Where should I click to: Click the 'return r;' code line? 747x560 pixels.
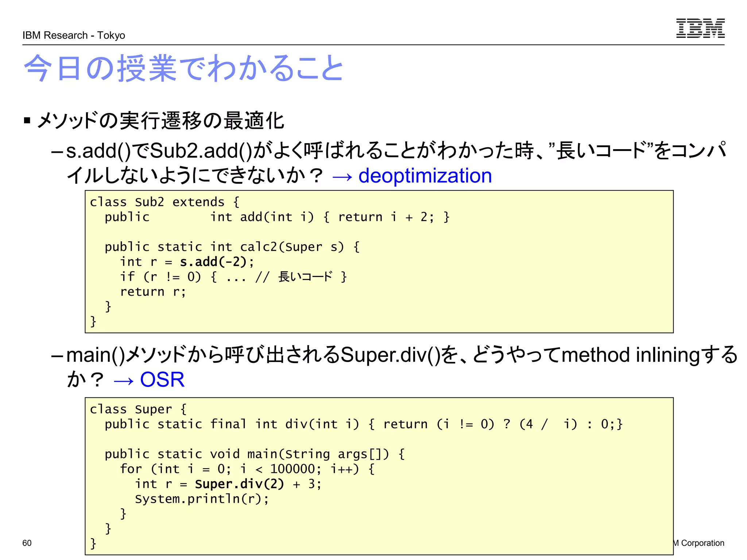coord(153,292)
